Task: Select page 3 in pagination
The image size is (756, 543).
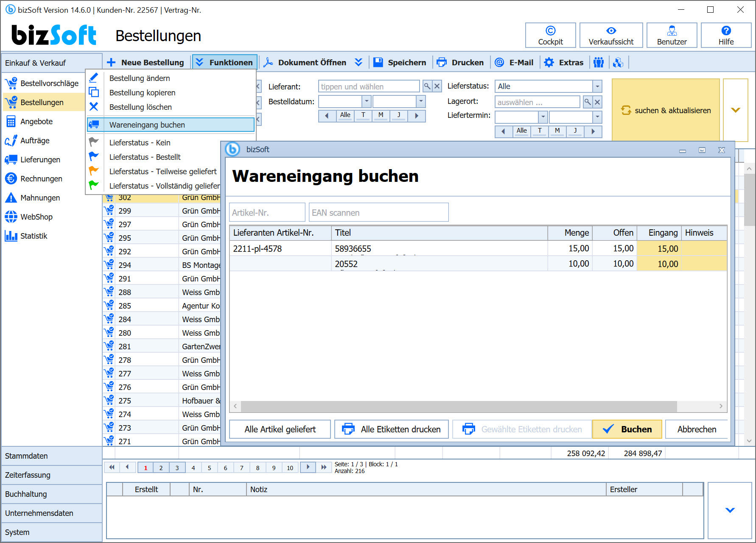Action: pyautogui.click(x=177, y=468)
